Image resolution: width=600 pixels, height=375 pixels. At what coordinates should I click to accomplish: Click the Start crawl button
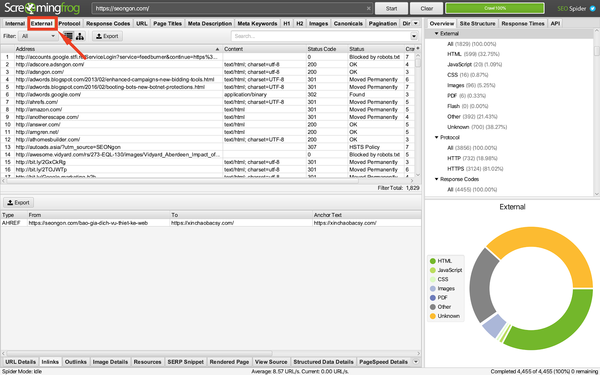click(x=391, y=8)
